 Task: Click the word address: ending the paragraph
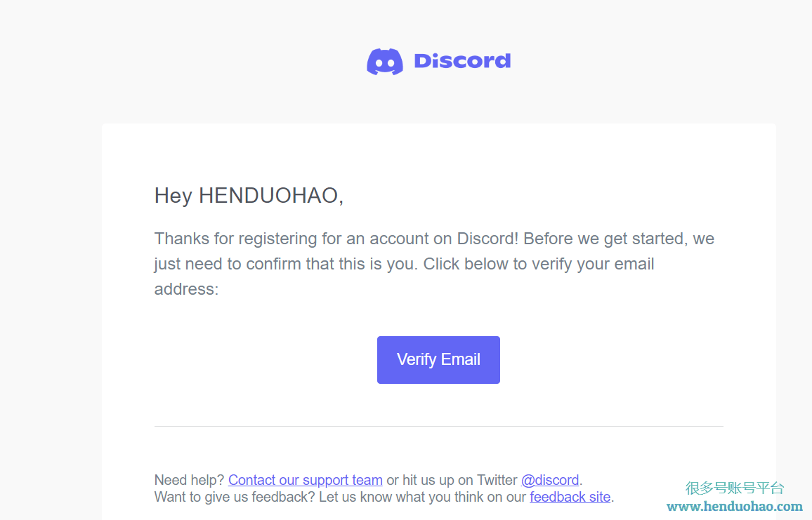coord(186,289)
